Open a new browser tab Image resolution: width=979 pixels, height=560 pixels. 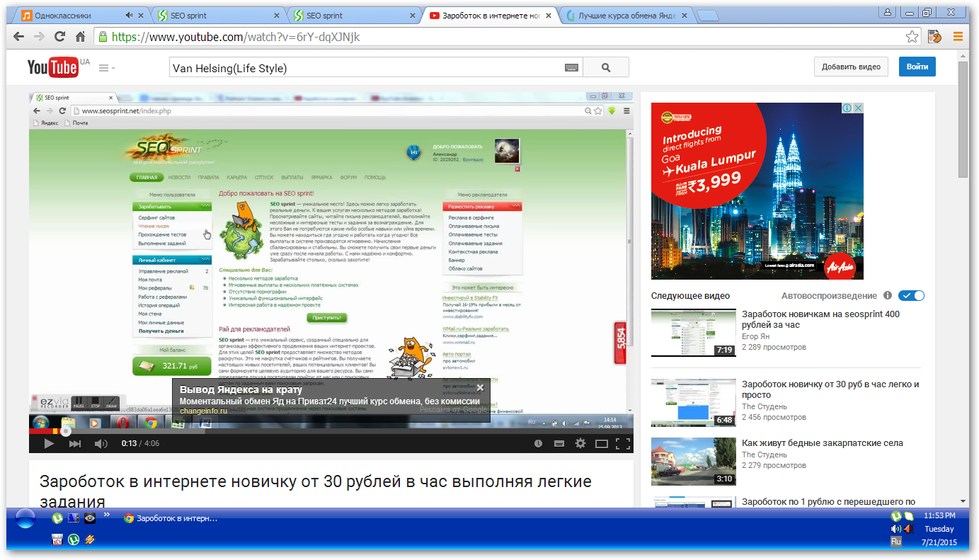click(706, 15)
